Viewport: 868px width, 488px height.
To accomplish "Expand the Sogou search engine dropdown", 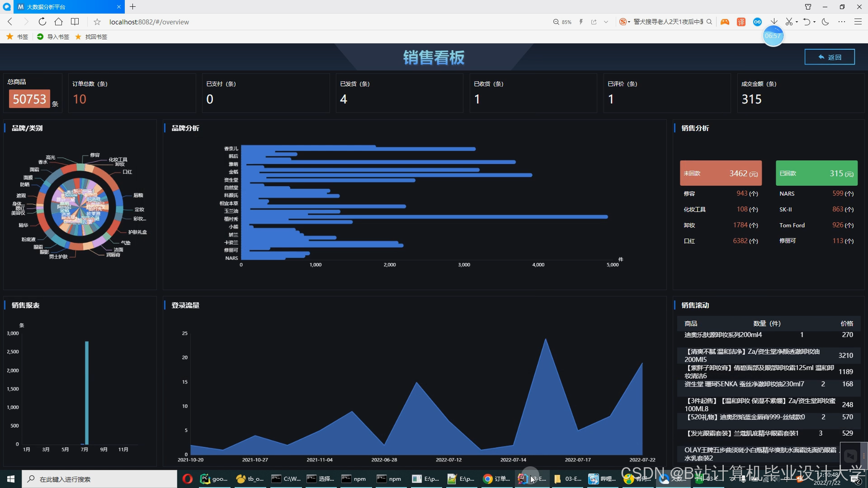I will [629, 22].
